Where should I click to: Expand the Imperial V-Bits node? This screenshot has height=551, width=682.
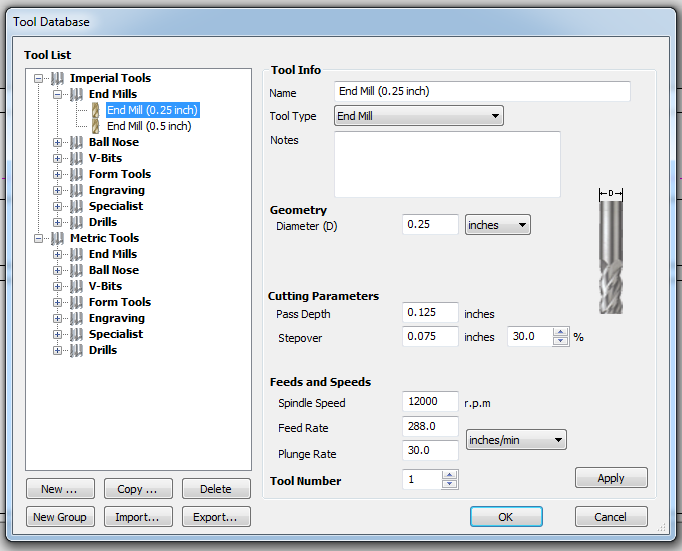click(57, 159)
